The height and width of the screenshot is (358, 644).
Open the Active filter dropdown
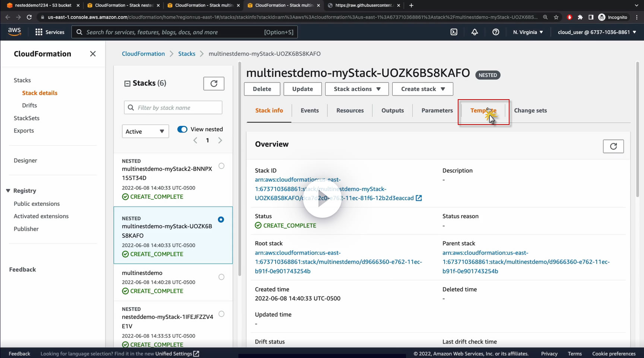pos(145,131)
